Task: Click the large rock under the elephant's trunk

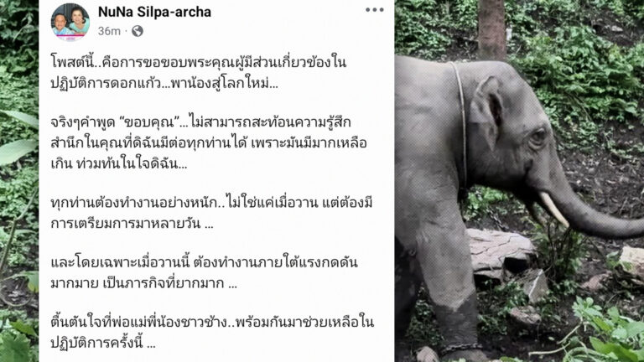Action: [x=500, y=251]
